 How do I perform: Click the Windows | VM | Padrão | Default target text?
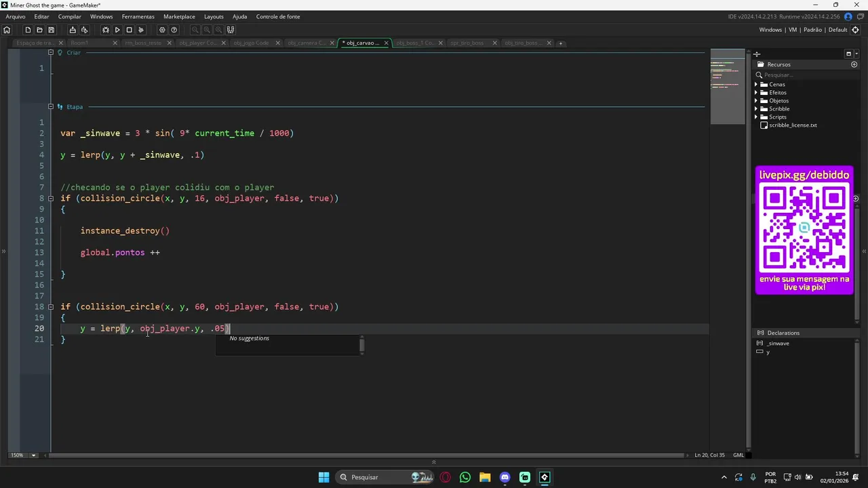coord(803,30)
